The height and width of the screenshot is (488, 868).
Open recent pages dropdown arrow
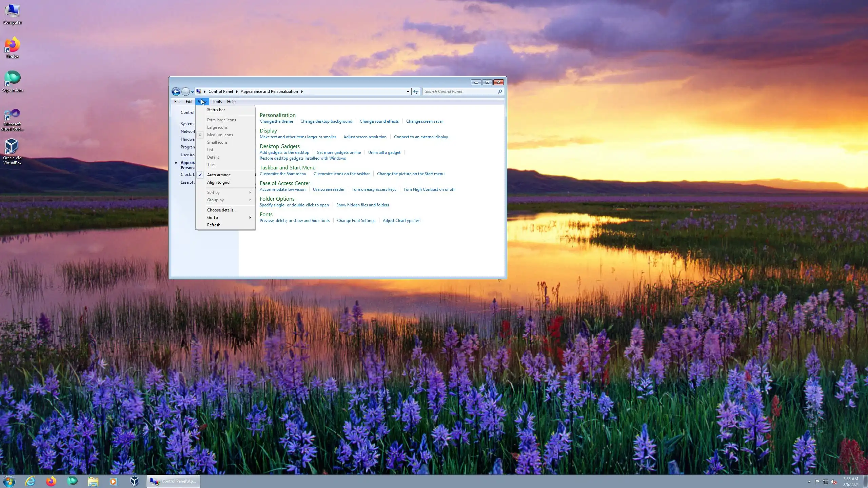click(192, 91)
